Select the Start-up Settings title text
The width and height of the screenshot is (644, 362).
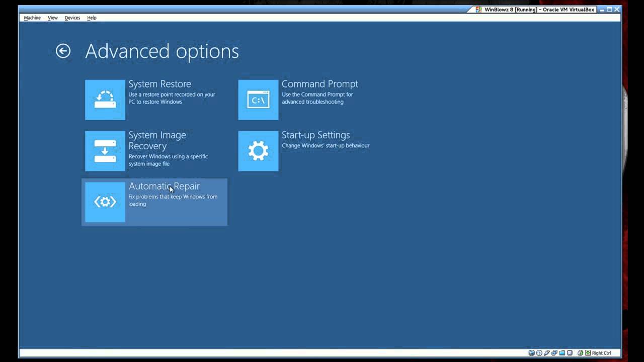click(x=315, y=135)
